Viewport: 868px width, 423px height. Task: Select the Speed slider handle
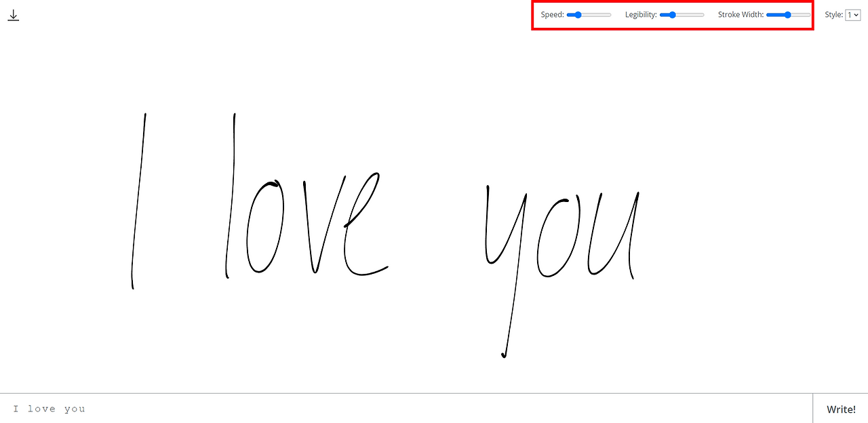tap(576, 14)
